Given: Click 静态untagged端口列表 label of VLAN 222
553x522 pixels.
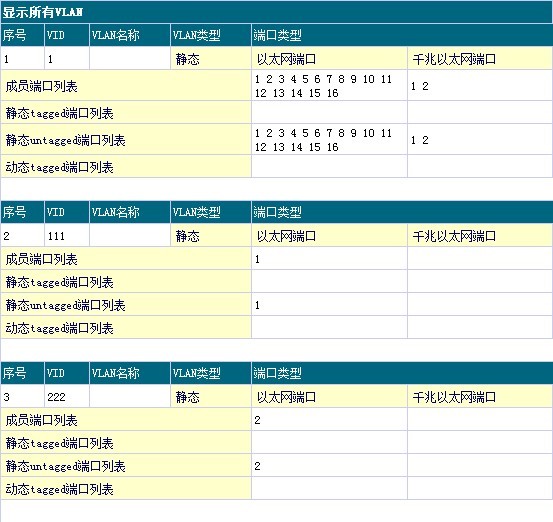Looking at the screenshot, I should [x=65, y=466].
